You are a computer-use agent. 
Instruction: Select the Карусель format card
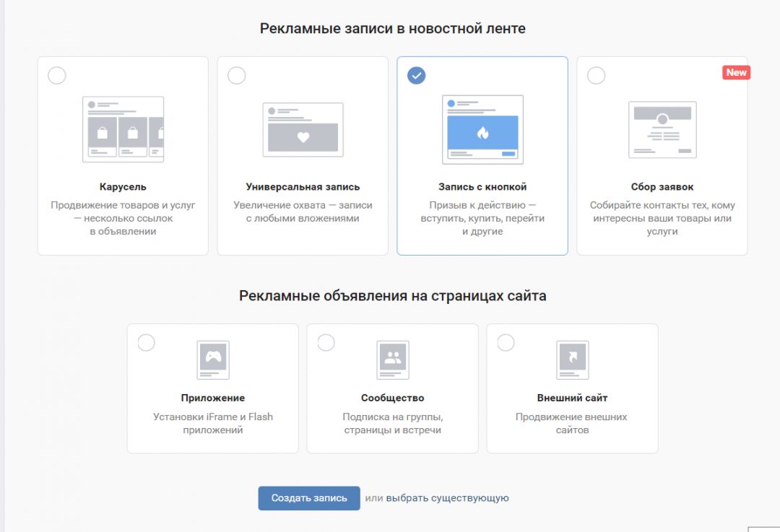[x=122, y=155]
